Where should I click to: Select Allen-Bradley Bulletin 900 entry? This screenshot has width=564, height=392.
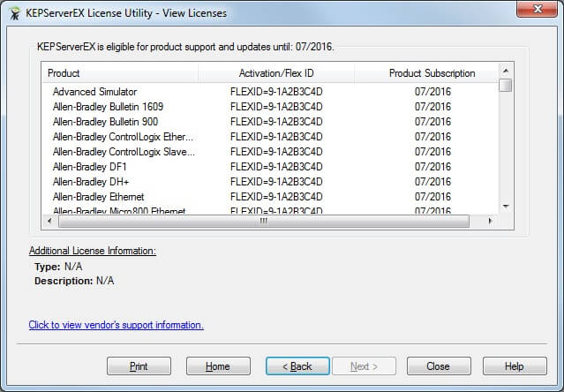click(105, 122)
